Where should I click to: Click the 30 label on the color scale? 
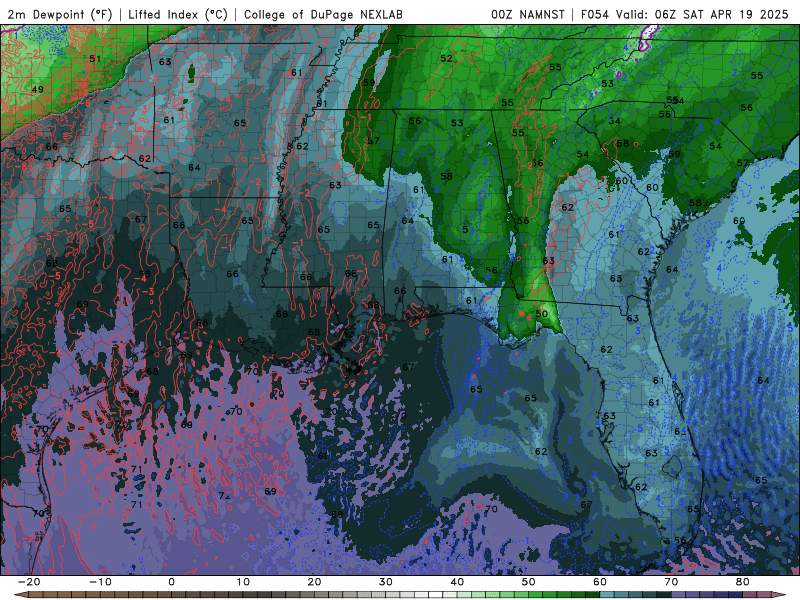coord(386,582)
